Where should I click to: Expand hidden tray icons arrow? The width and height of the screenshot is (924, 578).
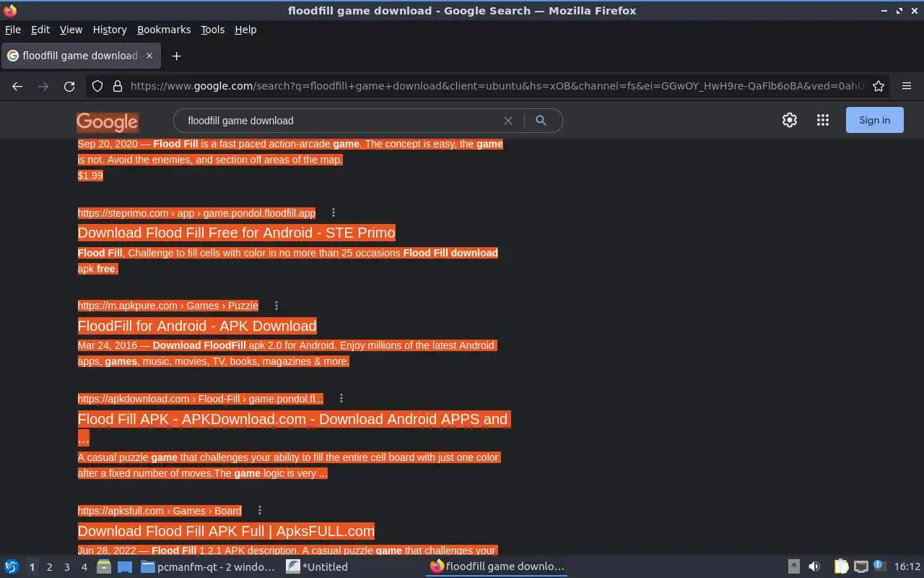[793, 567]
